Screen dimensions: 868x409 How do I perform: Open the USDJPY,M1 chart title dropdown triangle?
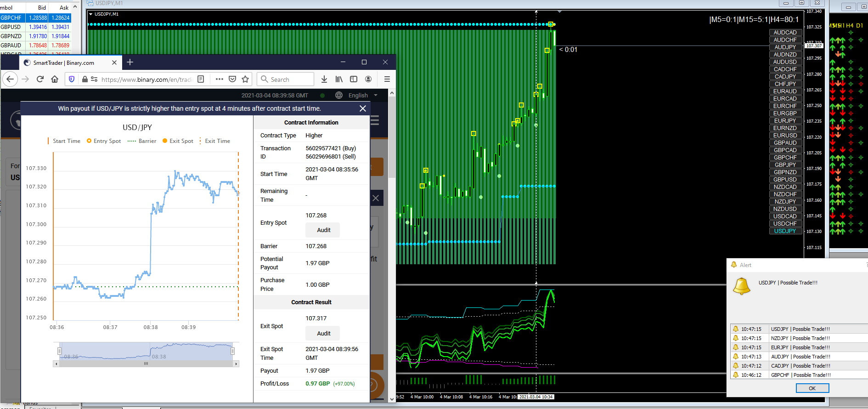[91, 14]
